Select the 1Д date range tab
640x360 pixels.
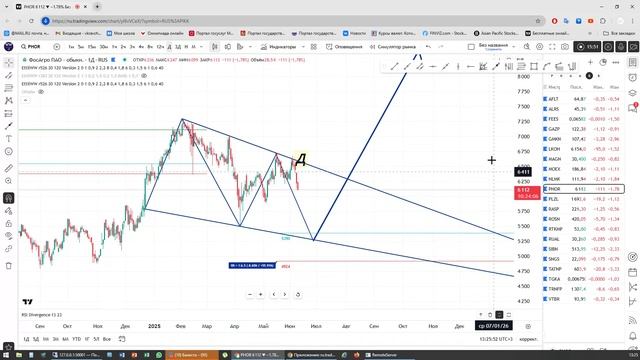click(x=27, y=339)
